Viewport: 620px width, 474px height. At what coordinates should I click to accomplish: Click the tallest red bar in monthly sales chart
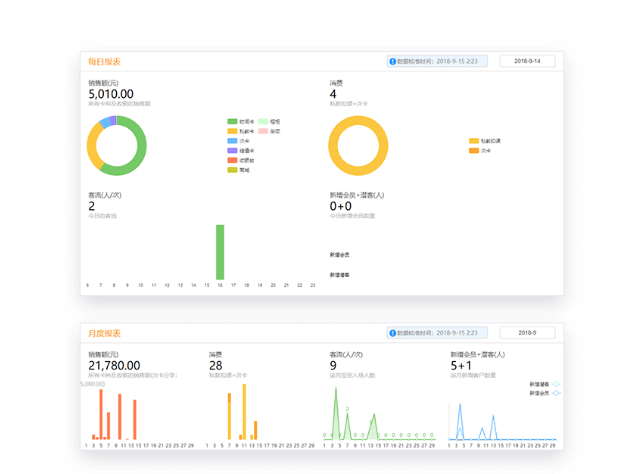(x=101, y=414)
